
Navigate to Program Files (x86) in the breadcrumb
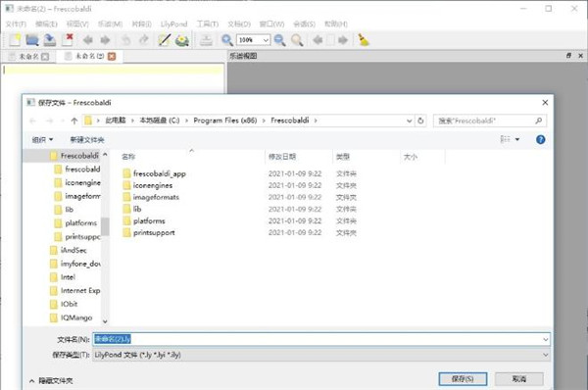coord(225,121)
